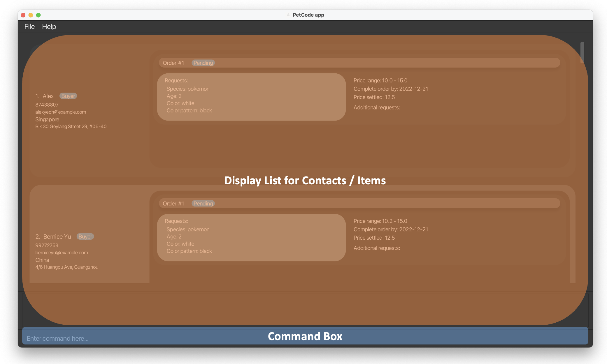Close the PetCode app window
This screenshot has height=364, width=607.
click(23, 15)
